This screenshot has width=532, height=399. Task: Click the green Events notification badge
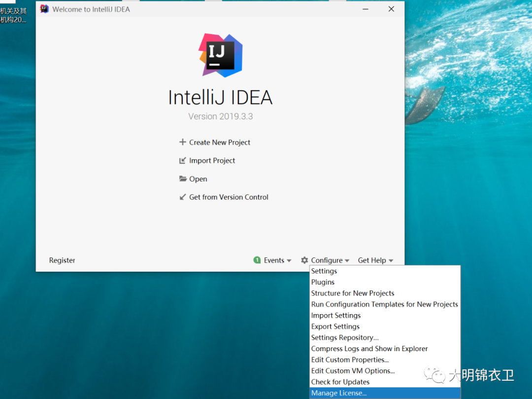[257, 260]
